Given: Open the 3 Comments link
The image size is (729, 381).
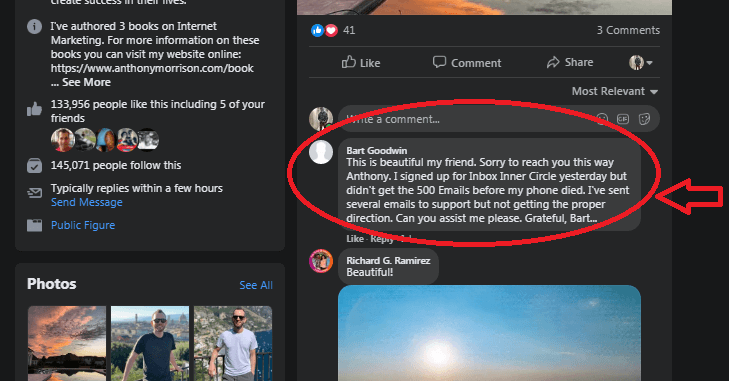Looking at the screenshot, I should pyautogui.click(x=628, y=30).
